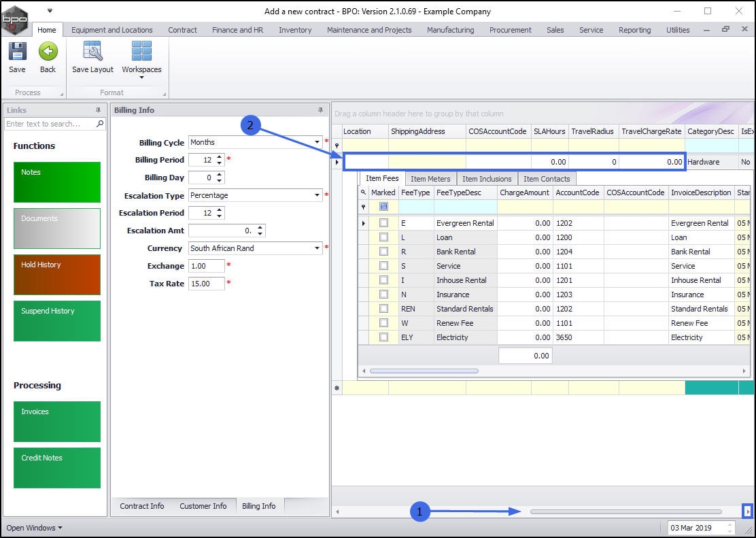Click the main grid horizontal scrollbar thumb

pyautogui.click(x=625, y=511)
